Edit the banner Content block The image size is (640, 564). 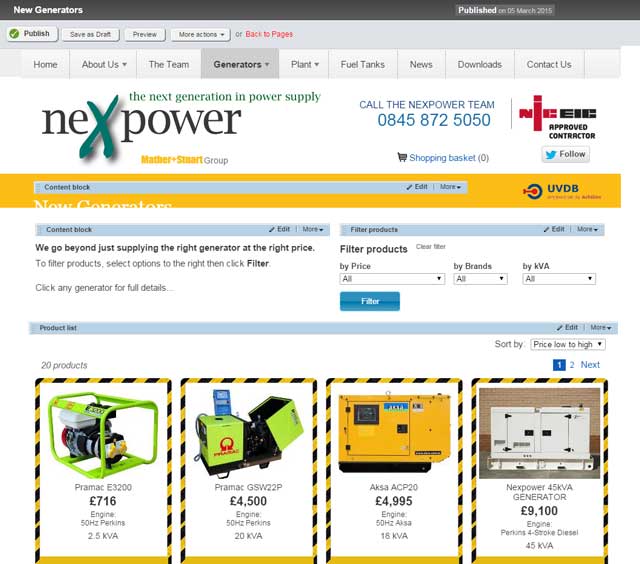point(417,187)
